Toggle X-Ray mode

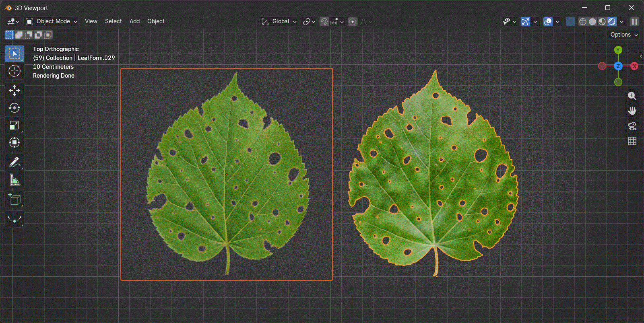coord(570,22)
